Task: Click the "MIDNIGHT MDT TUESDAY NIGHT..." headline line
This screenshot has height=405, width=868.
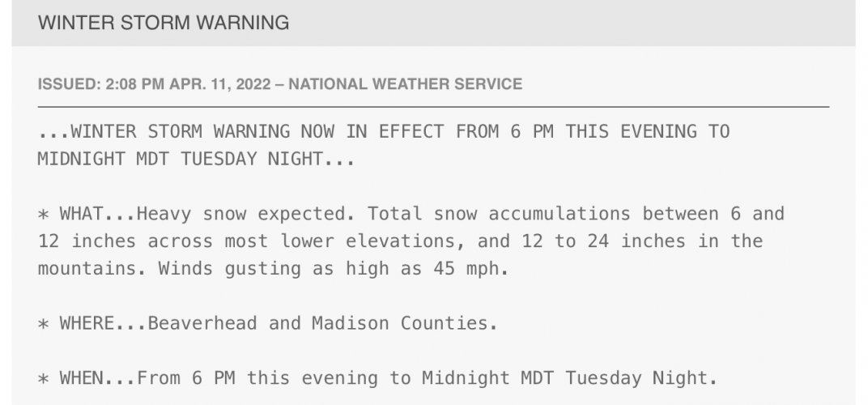Action: 196,159
